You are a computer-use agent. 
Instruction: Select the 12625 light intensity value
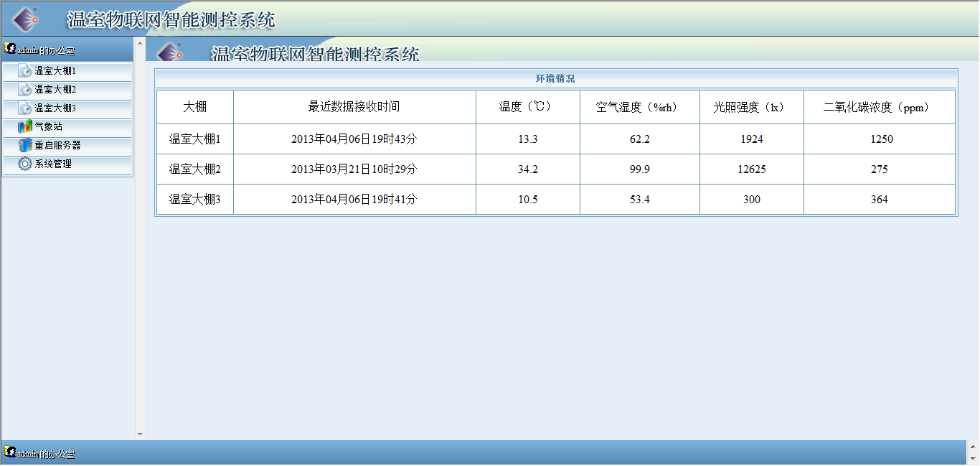pyautogui.click(x=751, y=169)
